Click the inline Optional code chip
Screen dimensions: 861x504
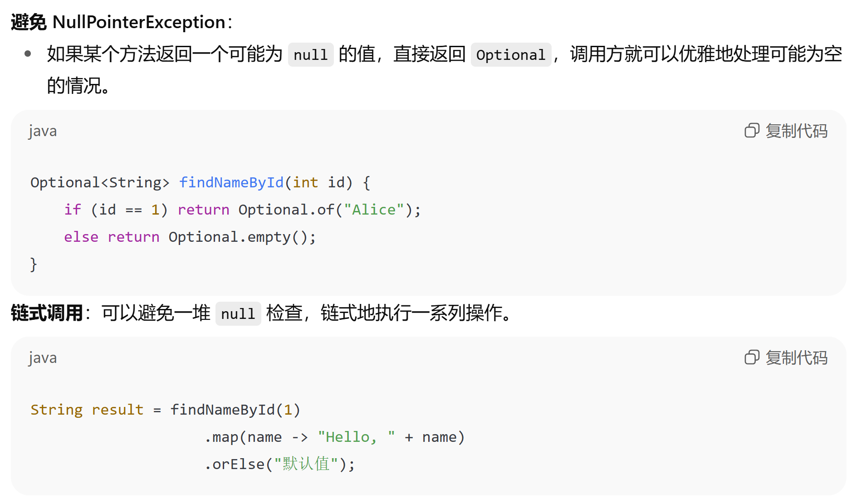[x=511, y=55]
